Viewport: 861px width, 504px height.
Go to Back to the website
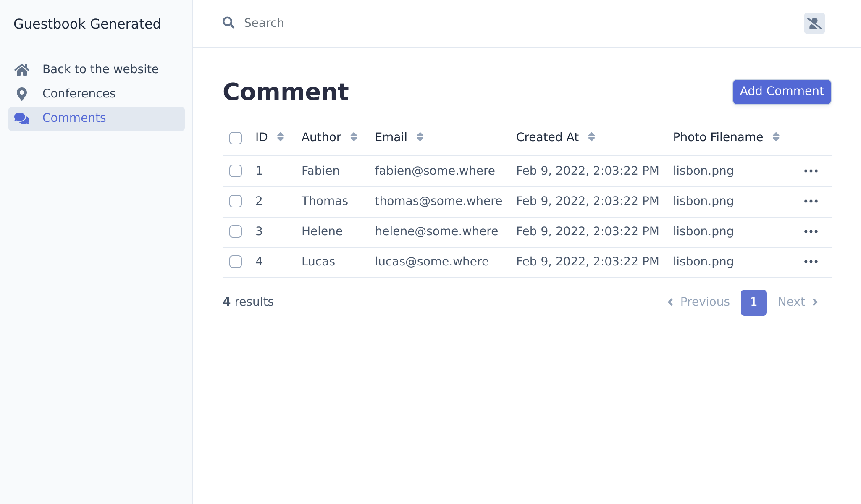click(100, 69)
